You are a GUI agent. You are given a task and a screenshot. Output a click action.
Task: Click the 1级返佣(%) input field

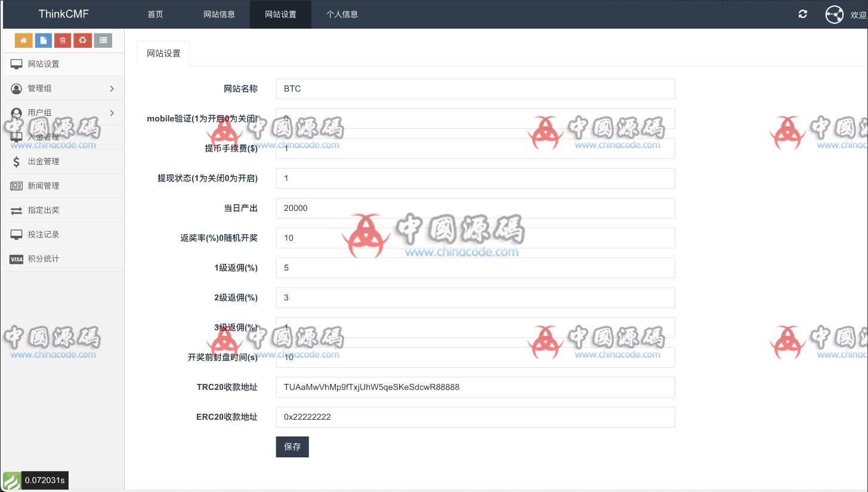pos(475,267)
